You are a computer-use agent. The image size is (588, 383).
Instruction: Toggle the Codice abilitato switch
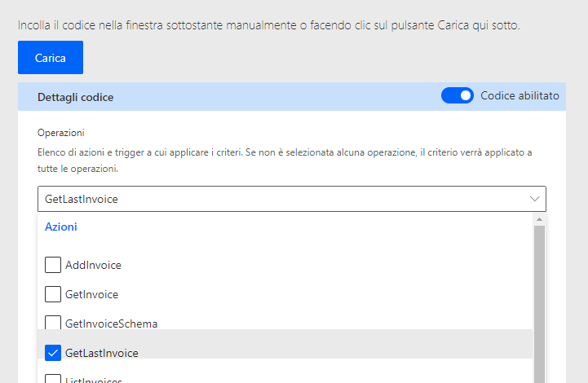coord(457,96)
